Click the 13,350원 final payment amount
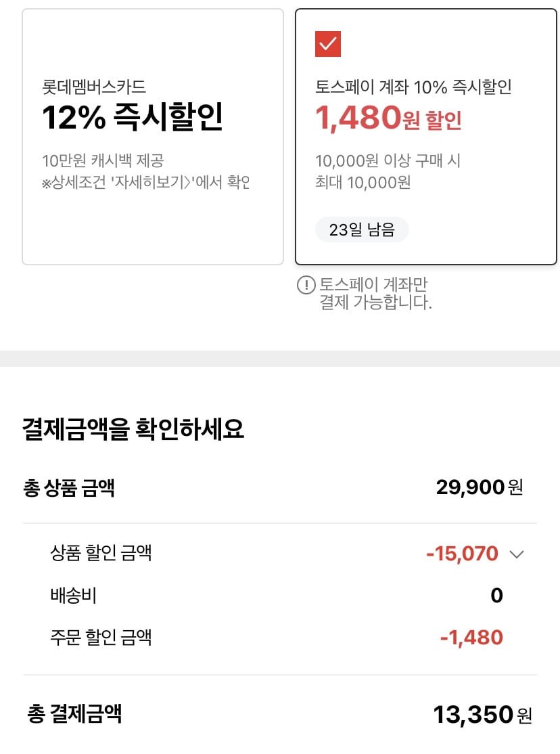The image size is (560, 754). tap(482, 715)
